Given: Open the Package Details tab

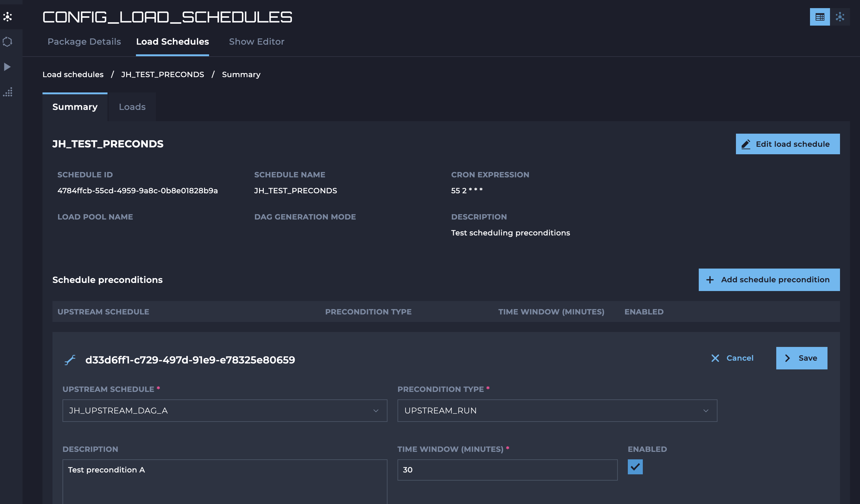Looking at the screenshot, I should click(x=84, y=42).
